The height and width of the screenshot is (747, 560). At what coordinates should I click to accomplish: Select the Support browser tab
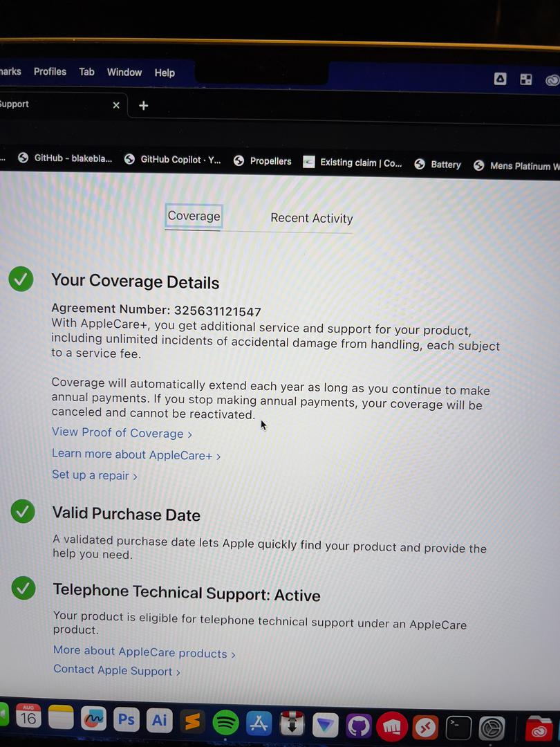click(x=64, y=104)
